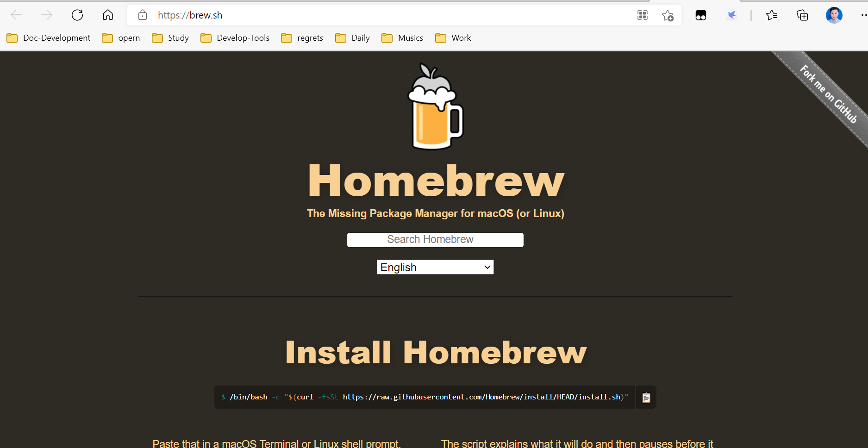
Task: Open the Study bookmarks folder
Action: [170, 38]
